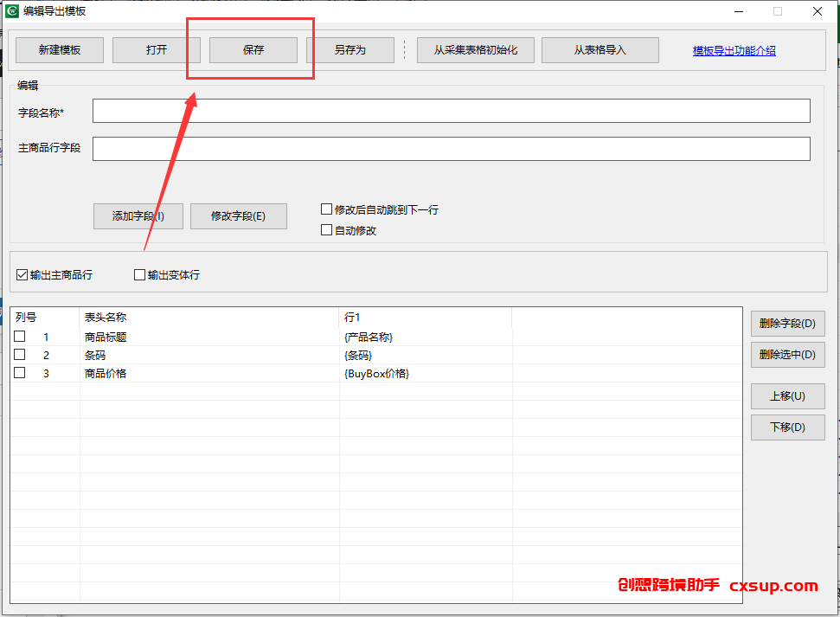Focus the 字段名称 input field
The image size is (840, 617).
tap(451, 111)
